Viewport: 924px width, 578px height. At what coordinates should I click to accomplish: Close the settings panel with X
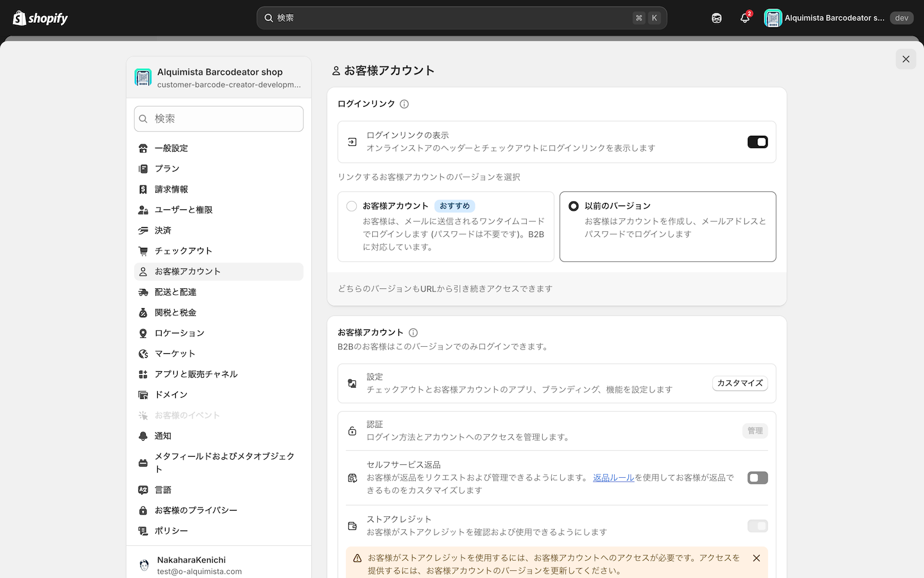tap(905, 59)
